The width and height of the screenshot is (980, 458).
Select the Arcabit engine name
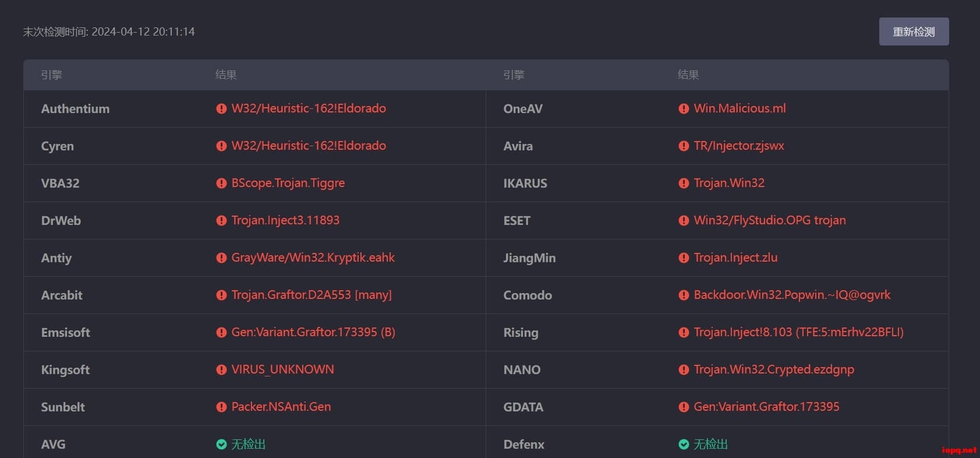62,295
